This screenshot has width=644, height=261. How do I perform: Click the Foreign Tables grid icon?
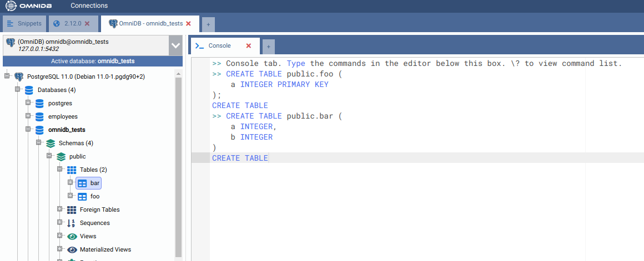pos(71,209)
